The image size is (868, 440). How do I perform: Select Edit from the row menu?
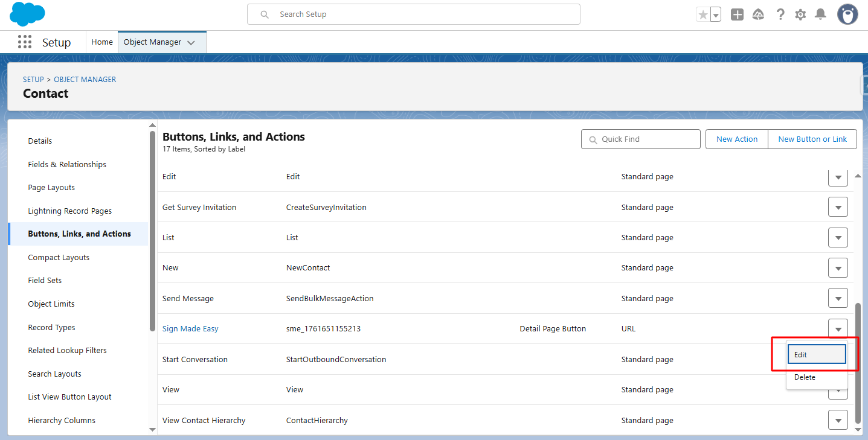816,355
